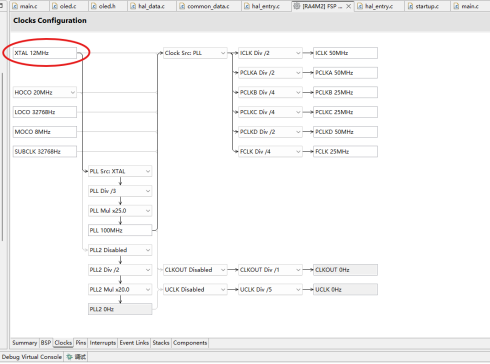
Task: Open the HOCO 20MHz dropdown
Action: point(45,92)
